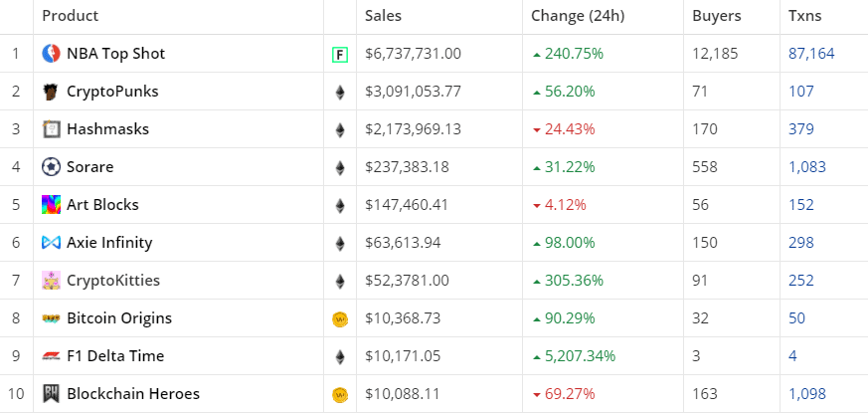Open the 4 transactions link for F1 Delta Time

point(792,356)
